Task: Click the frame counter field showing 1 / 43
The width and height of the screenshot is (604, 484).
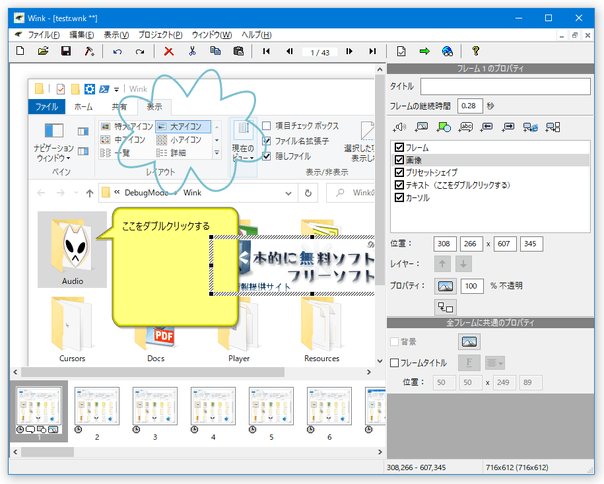Action: 320,52
